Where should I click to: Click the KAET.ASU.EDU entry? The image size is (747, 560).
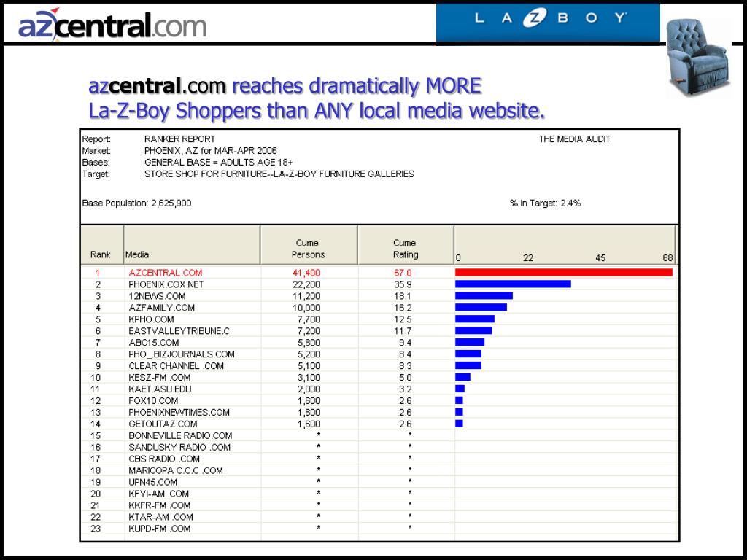point(160,389)
